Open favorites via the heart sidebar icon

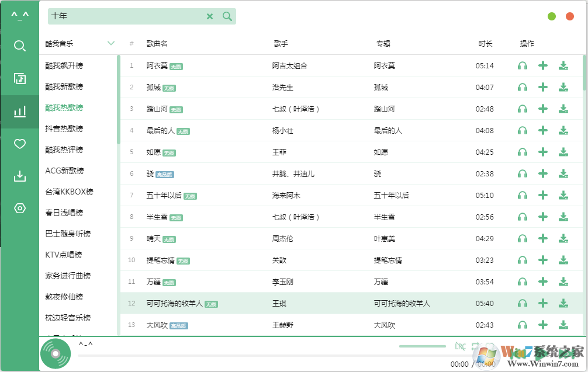pyautogui.click(x=19, y=143)
